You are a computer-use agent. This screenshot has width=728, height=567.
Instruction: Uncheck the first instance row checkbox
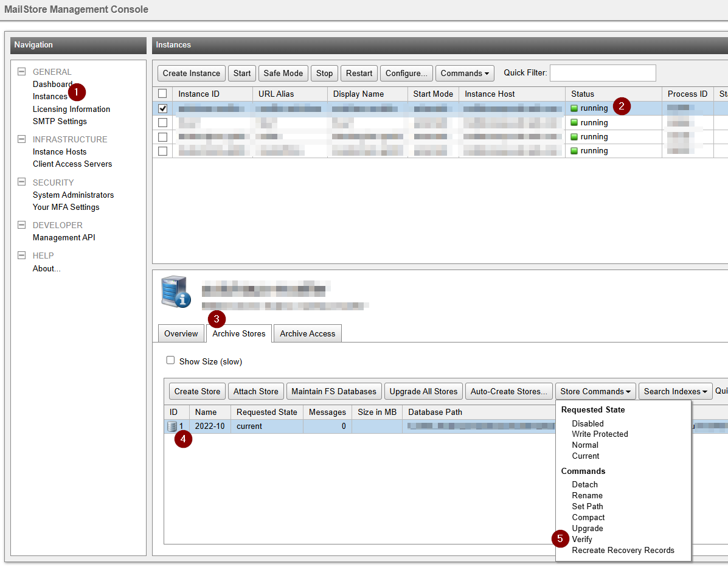[x=162, y=108]
